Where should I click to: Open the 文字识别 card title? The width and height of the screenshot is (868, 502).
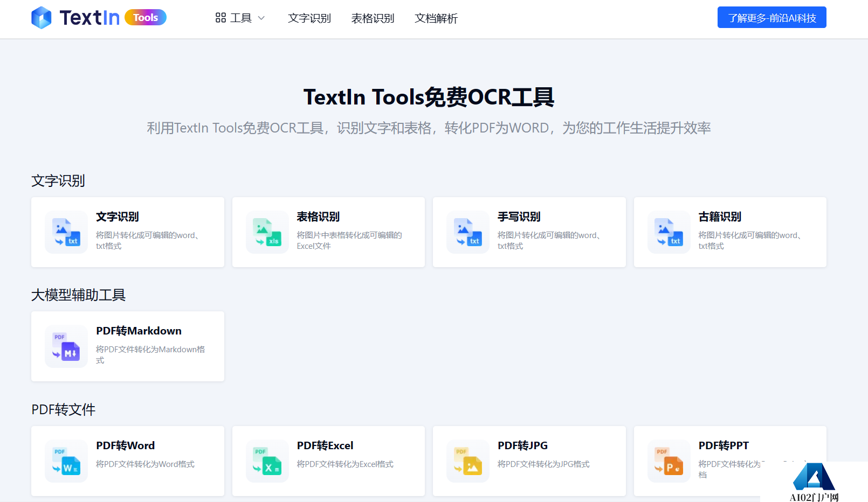[x=118, y=217]
